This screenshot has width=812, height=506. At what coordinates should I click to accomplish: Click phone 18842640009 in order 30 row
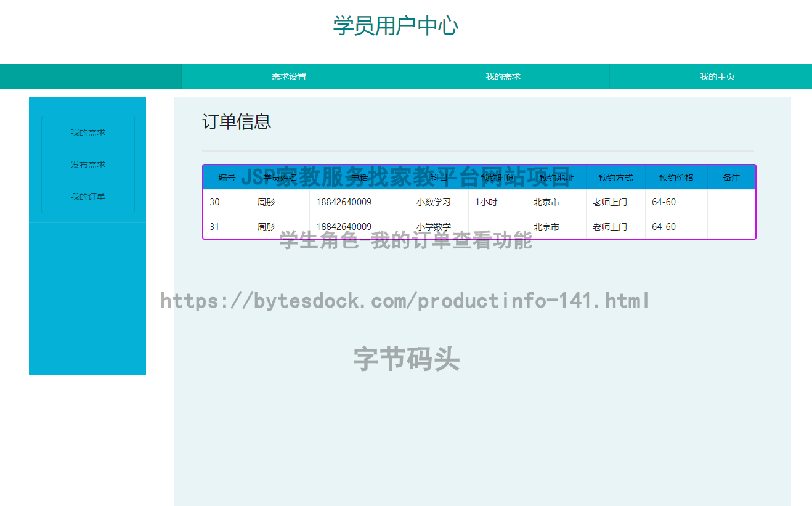(359, 202)
